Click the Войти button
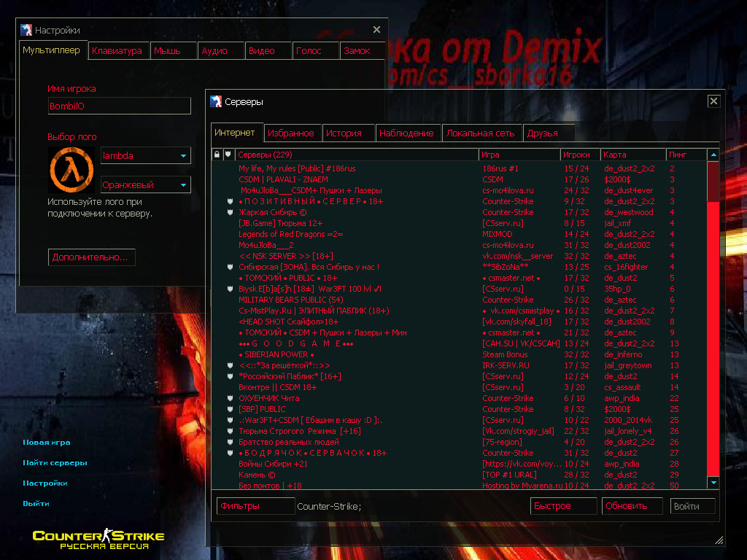Viewport: 747px width, 560px height. 693,506
